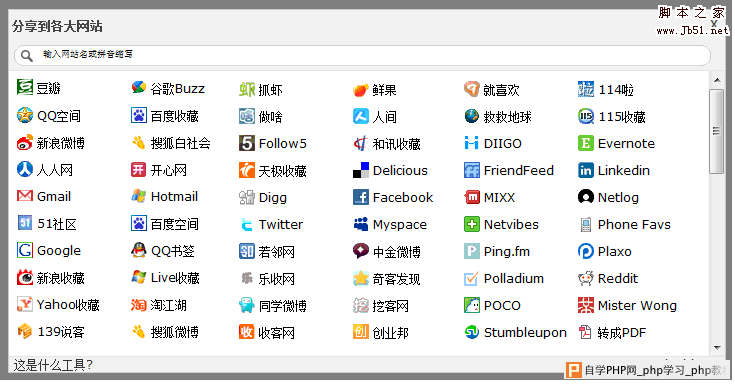This screenshot has width=735, height=384.
Task: Click the scrollbar down arrow
Action: click(717, 347)
